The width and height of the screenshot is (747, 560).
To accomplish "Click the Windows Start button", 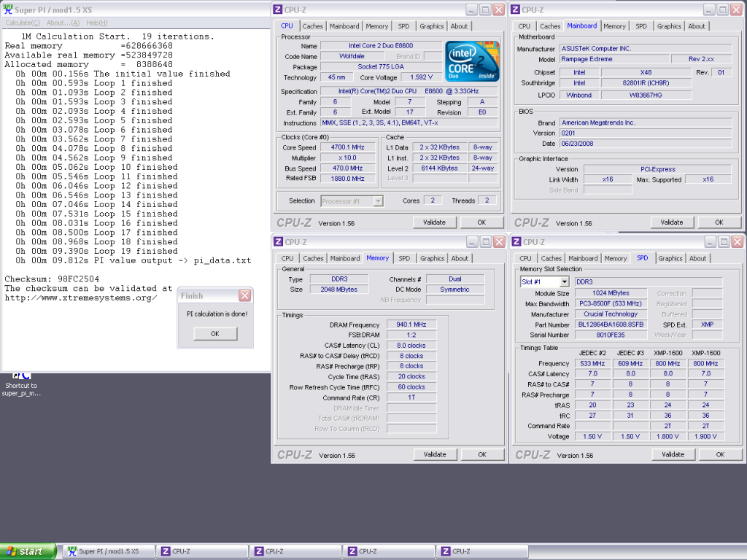I will click(x=29, y=551).
